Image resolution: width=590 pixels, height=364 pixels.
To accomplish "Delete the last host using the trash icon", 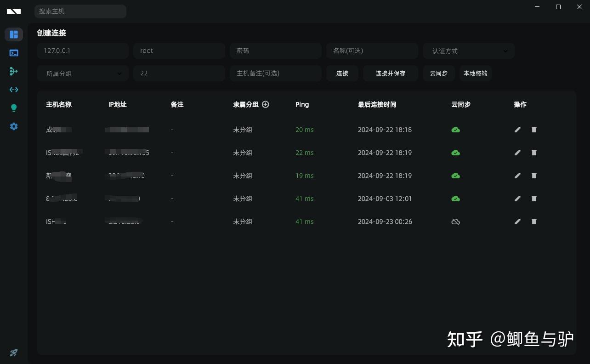I will [534, 222].
